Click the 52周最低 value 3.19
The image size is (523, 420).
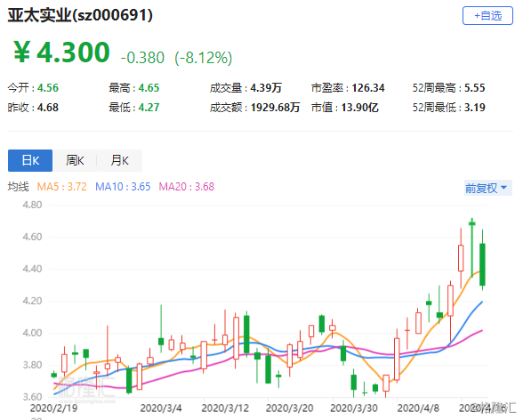[x=475, y=108]
